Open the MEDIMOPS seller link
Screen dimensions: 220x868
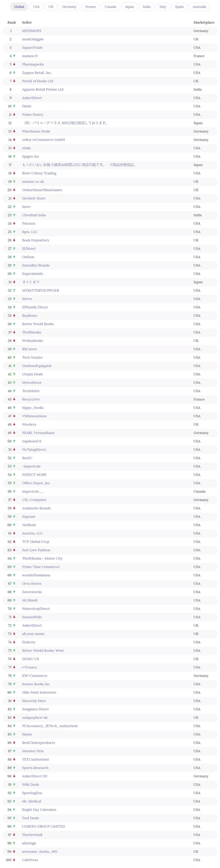click(32, 31)
